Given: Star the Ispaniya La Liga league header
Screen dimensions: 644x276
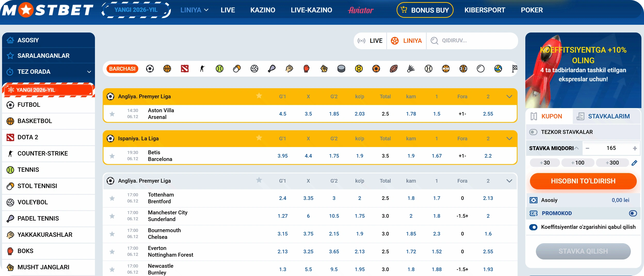Looking at the screenshot, I should [x=259, y=138].
